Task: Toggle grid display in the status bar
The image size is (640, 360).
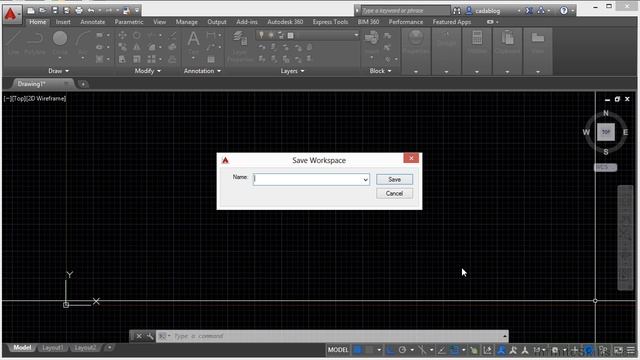Action: [358, 350]
